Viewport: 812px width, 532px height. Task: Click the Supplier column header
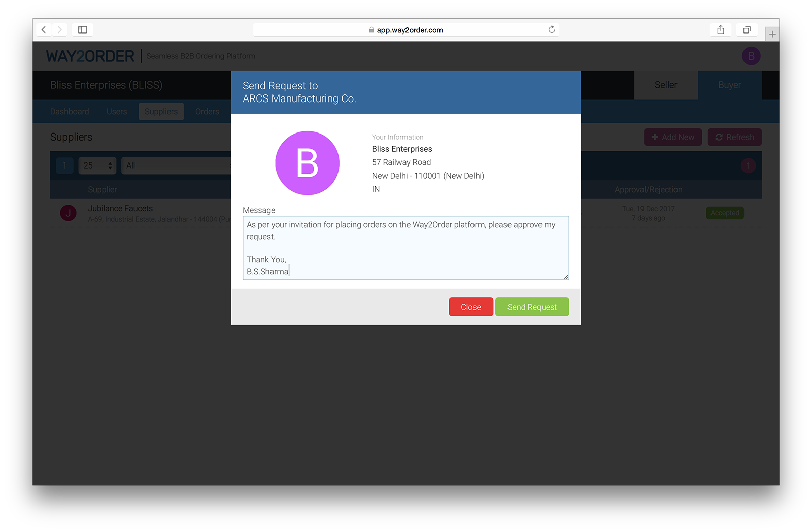coord(103,190)
